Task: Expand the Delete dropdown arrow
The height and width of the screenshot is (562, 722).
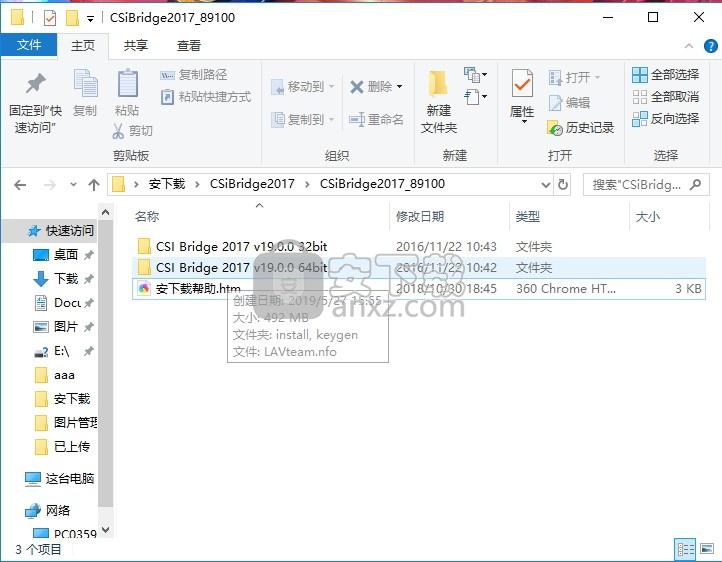Action: [x=399, y=87]
